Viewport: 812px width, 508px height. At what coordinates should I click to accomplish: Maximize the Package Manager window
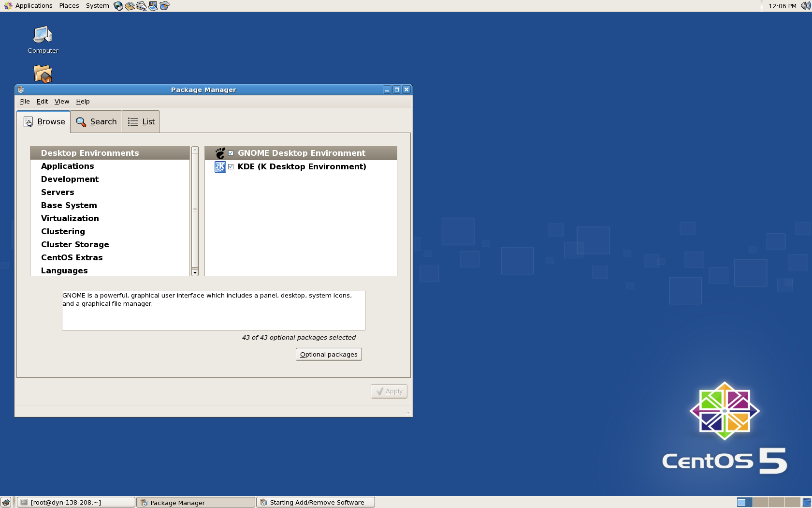point(397,90)
